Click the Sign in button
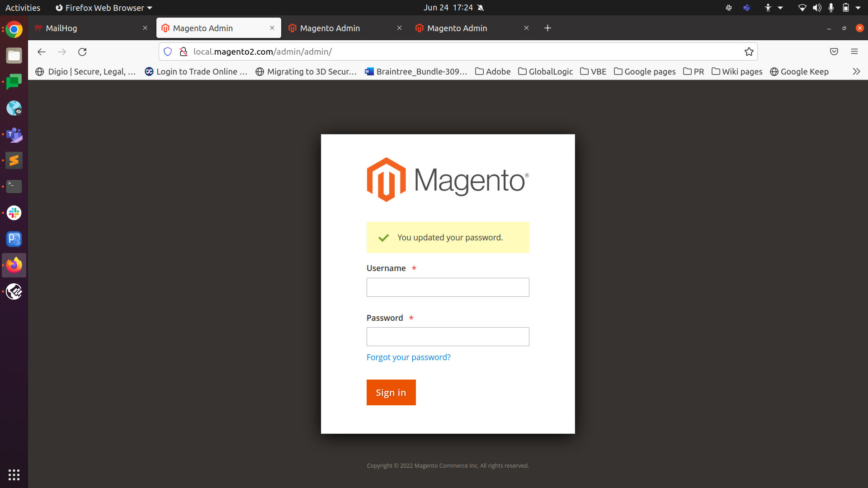This screenshot has width=868, height=488. pos(391,392)
